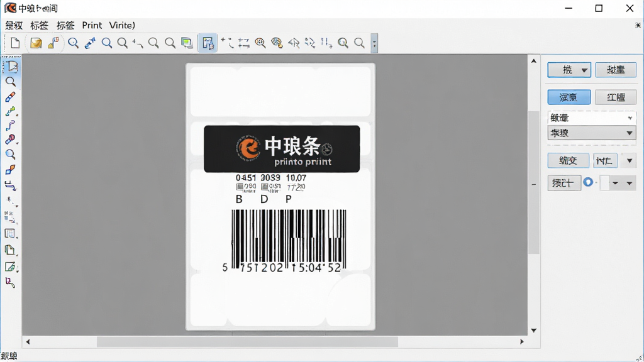Click the letter 'P' on the label

(x=289, y=199)
